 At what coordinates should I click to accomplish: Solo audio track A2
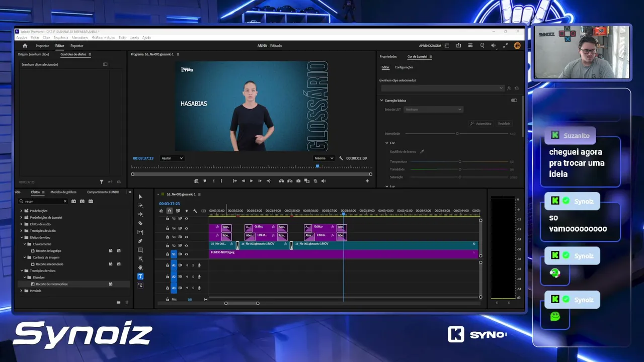coord(193,277)
